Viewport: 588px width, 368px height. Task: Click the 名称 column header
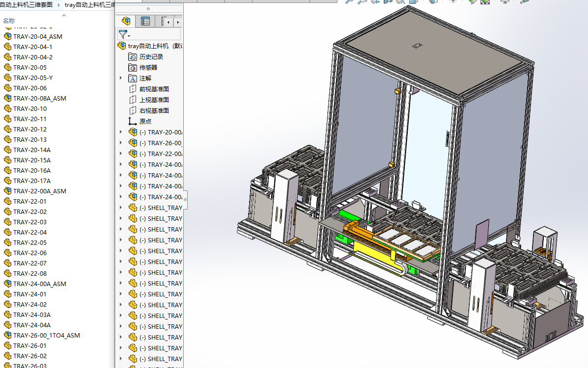coord(9,21)
